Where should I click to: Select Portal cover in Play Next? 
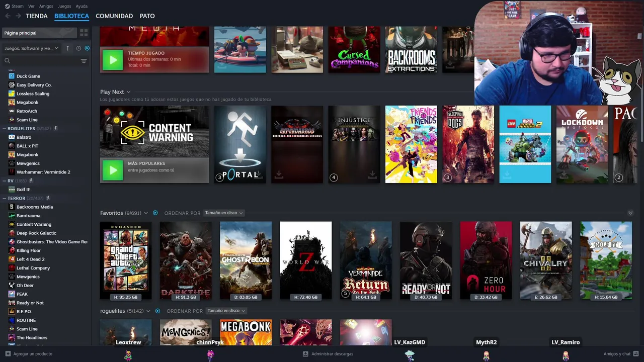[x=240, y=144]
